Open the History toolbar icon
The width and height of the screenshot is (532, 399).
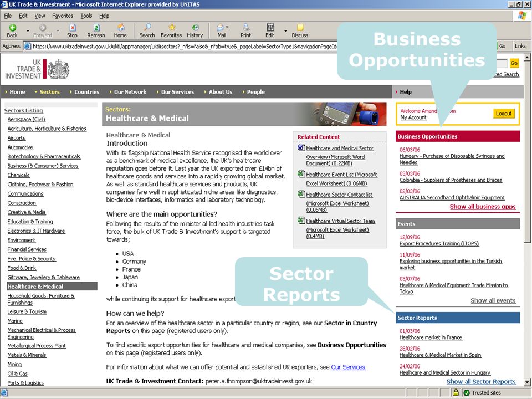pyautogui.click(x=195, y=28)
